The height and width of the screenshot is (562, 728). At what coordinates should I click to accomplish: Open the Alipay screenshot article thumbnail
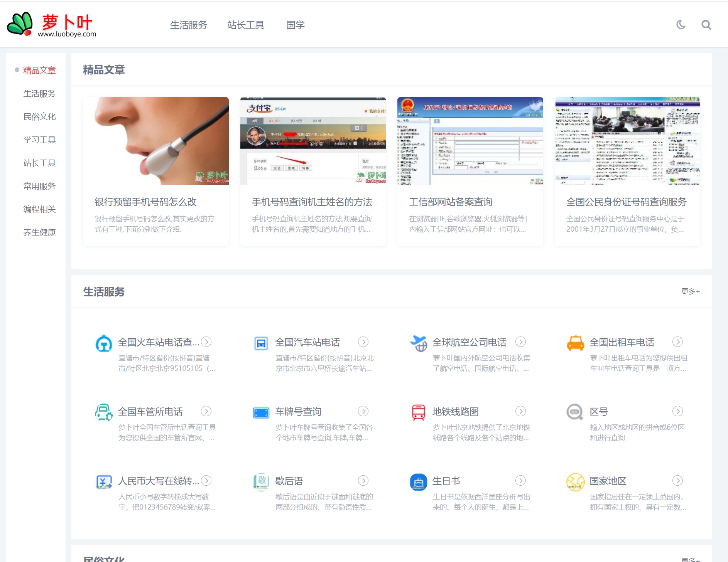pyautogui.click(x=313, y=141)
